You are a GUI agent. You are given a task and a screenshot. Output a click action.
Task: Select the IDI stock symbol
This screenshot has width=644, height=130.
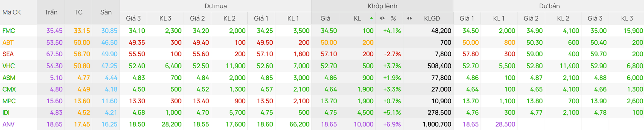pyautogui.click(x=6, y=113)
